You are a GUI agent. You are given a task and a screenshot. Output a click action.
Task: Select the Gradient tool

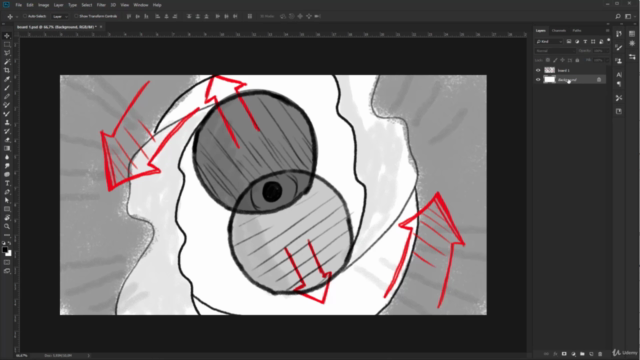click(7, 149)
